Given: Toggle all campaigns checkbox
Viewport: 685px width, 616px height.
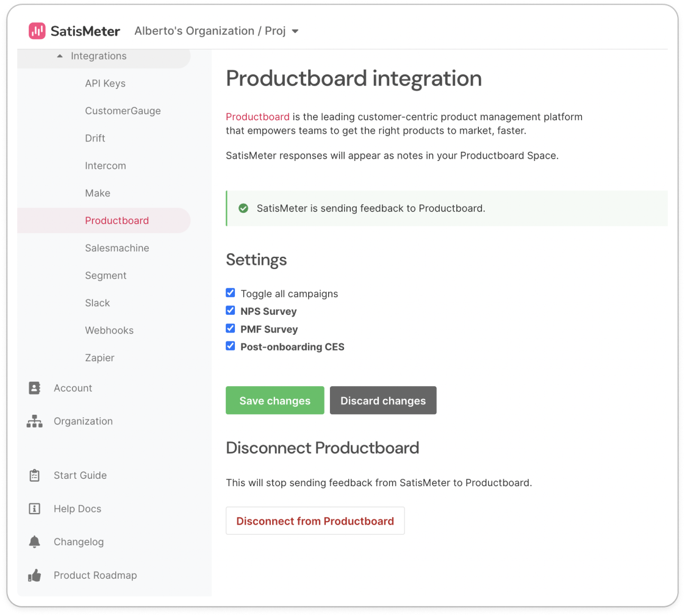Looking at the screenshot, I should [x=230, y=293].
